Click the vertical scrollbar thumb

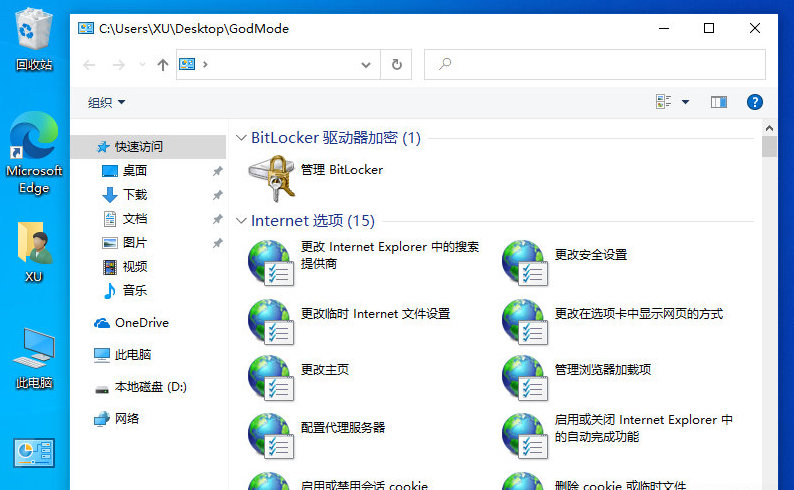(769, 146)
